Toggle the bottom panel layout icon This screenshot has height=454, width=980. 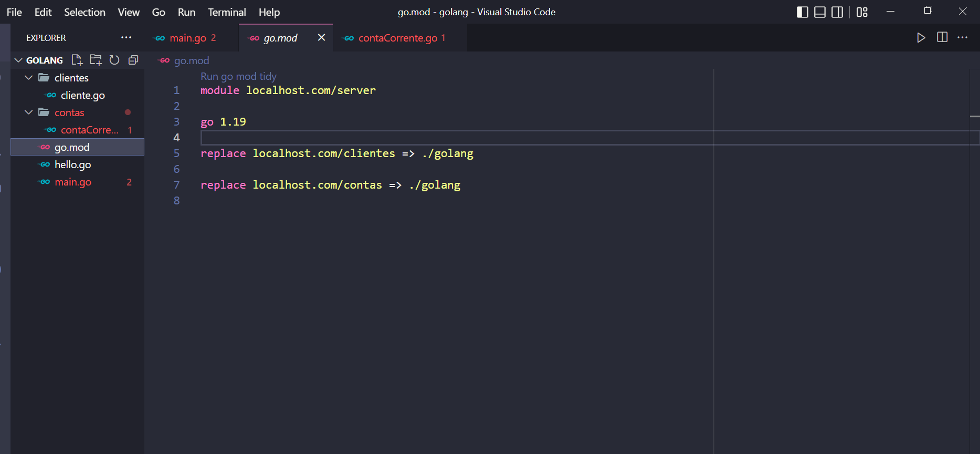tap(820, 12)
